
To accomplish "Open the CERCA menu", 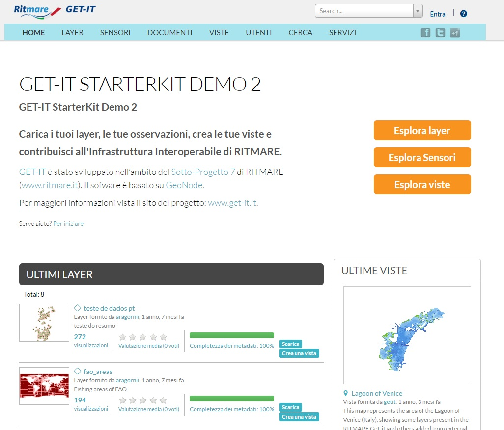I will [x=300, y=33].
